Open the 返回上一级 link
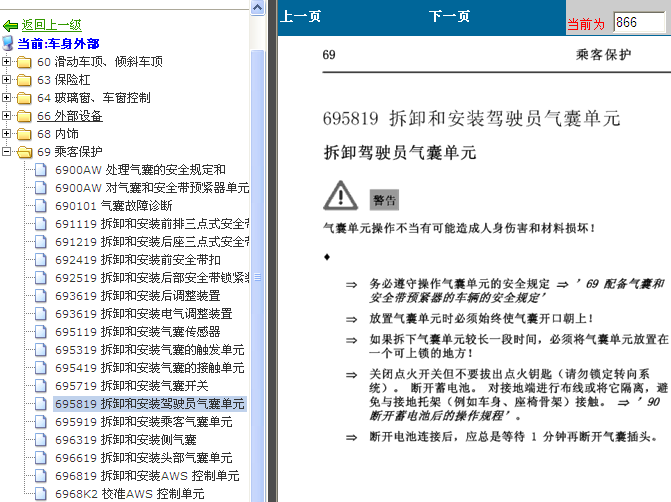This screenshot has height=502, width=671. (51, 25)
